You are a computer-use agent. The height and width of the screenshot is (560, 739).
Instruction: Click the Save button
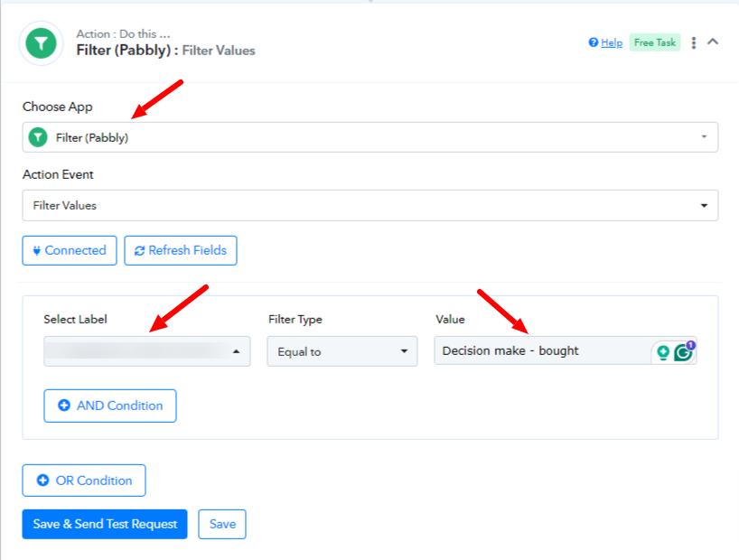[222, 524]
